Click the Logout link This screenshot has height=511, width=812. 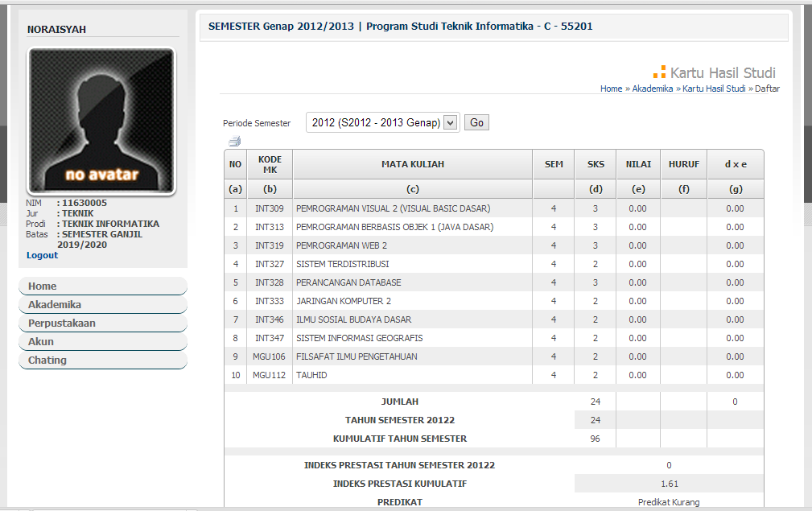click(x=42, y=255)
